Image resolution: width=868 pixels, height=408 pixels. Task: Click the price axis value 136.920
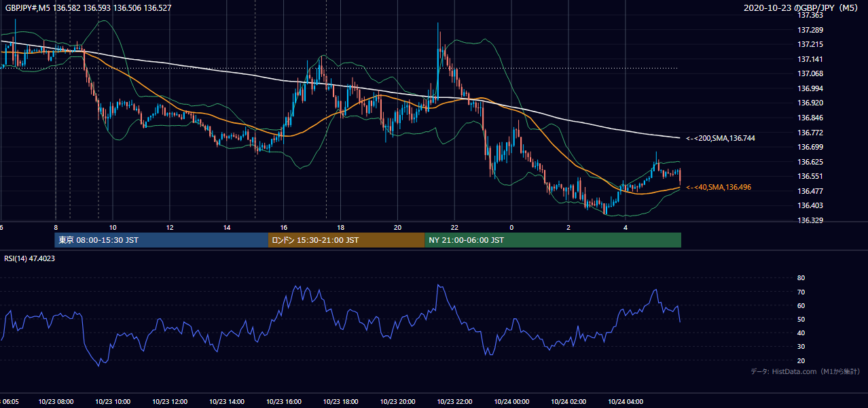coord(810,103)
